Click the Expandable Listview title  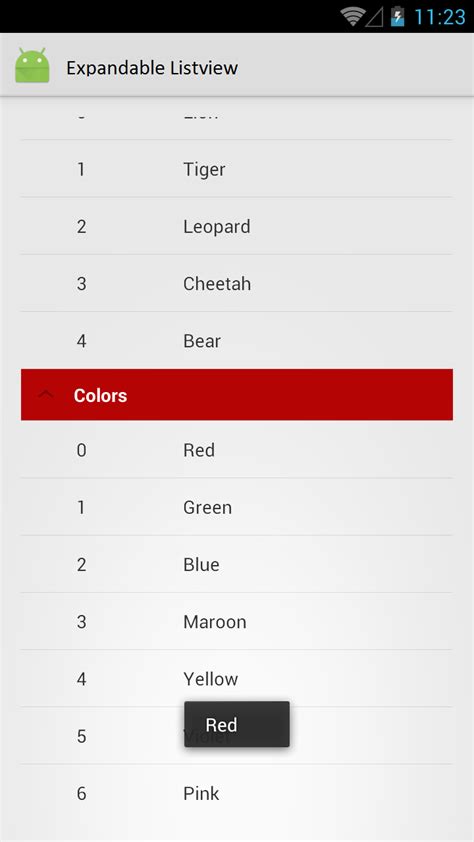coord(152,68)
